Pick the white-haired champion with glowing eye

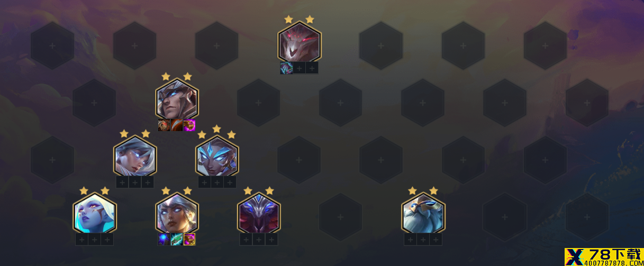click(135, 157)
